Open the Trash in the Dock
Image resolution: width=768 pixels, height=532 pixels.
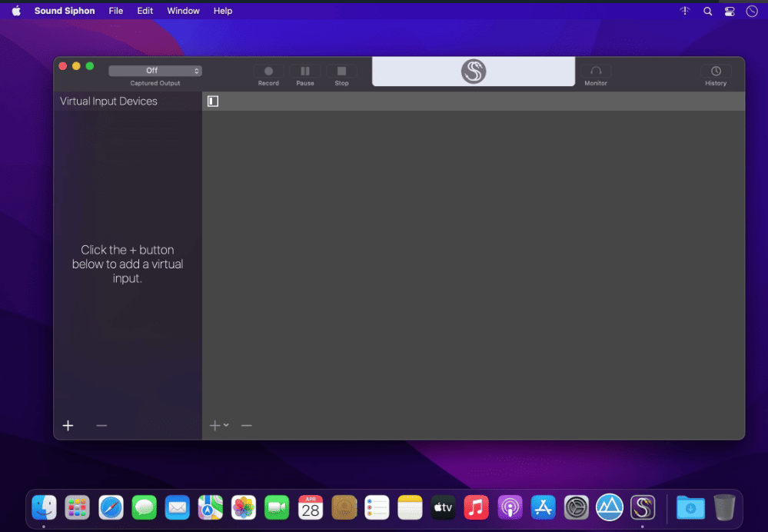coord(724,507)
